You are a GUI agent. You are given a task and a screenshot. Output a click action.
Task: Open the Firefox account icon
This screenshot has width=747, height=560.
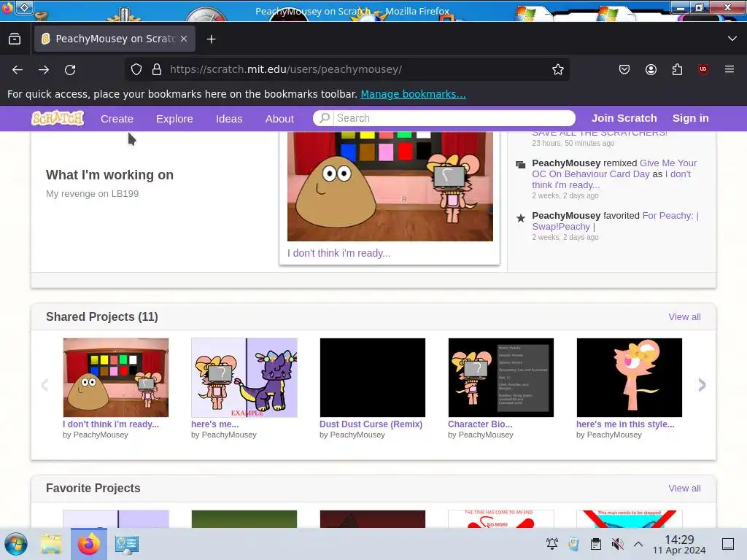click(x=651, y=69)
